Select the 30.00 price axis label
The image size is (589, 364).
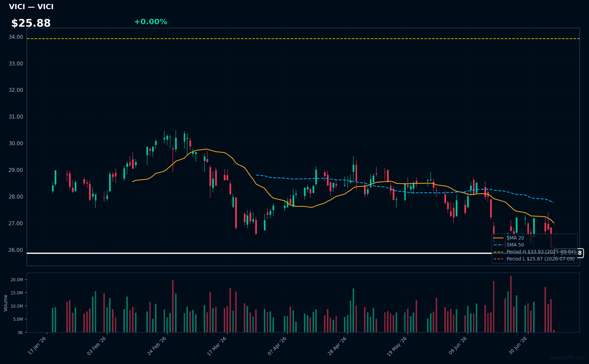point(16,143)
